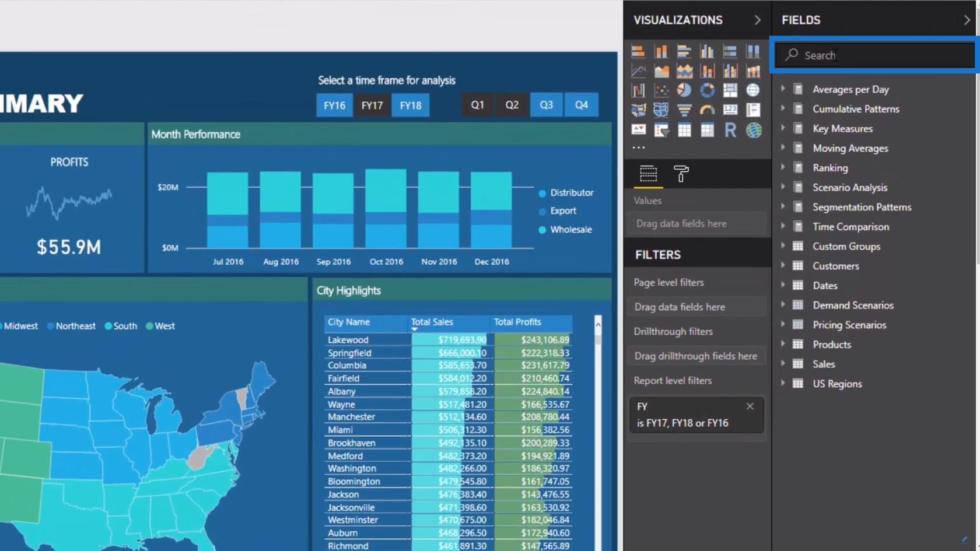Toggle the FY16 slicer button
The height and width of the screenshot is (551, 980).
coord(334,106)
